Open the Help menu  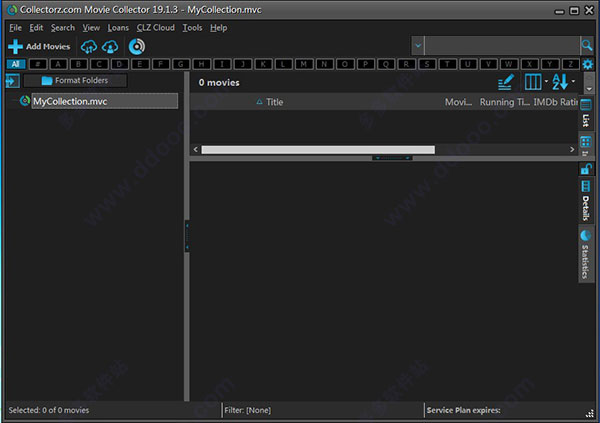click(218, 28)
